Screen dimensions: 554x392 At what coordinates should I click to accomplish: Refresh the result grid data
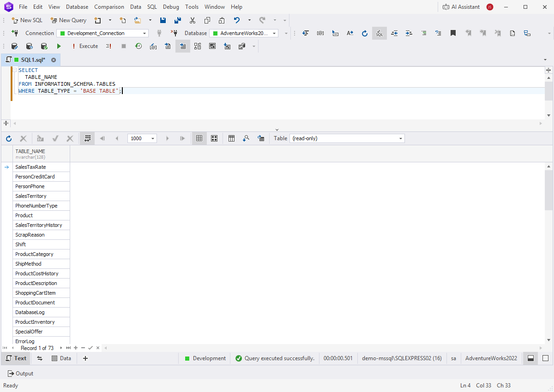point(9,138)
